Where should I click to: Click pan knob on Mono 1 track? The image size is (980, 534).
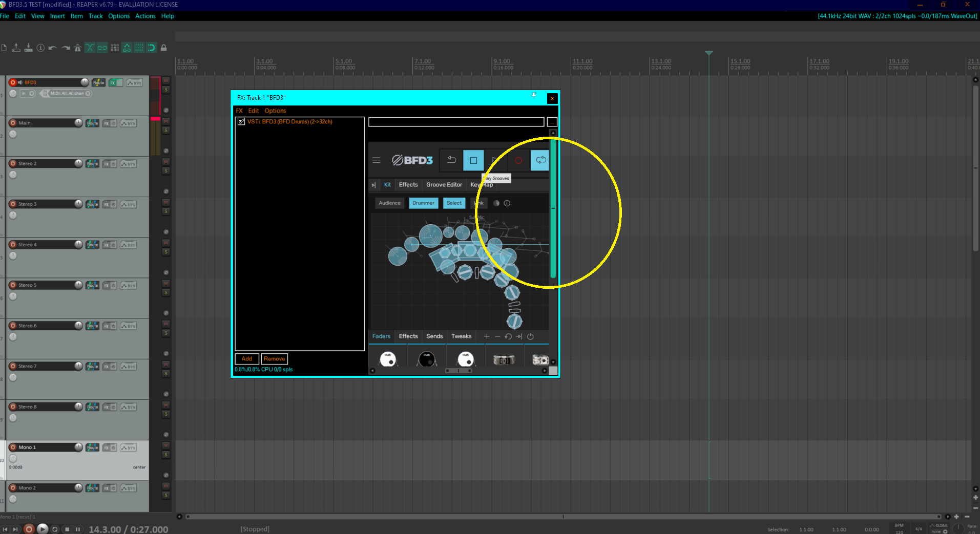tap(13, 458)
